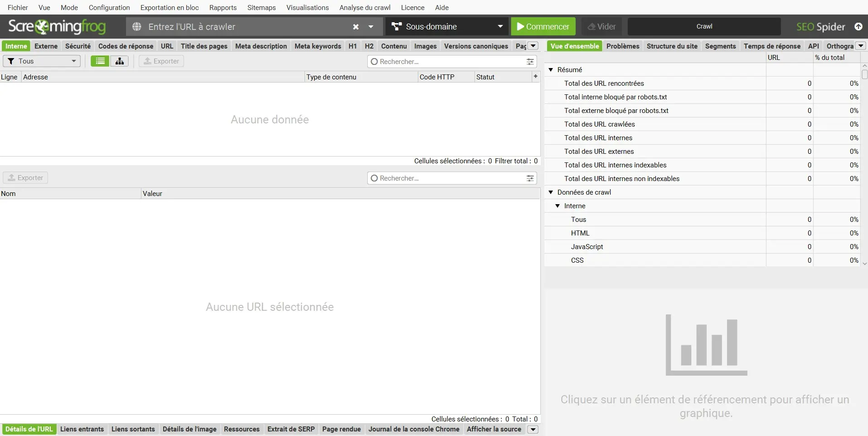Collapse the Données de crawl section

click(x=551, y=192)
